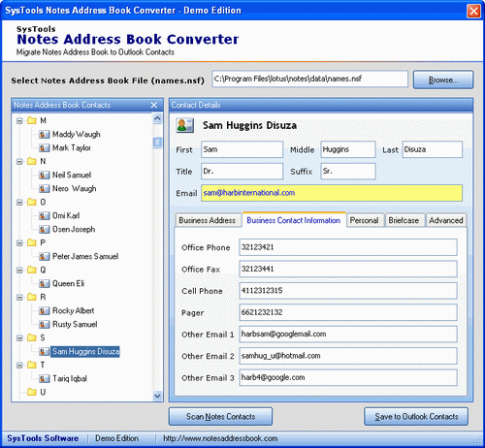Image resolution: width=485 pixels, height=448 pixels.
Task: Collapse the R group in the tree
Action: [19, 298]
